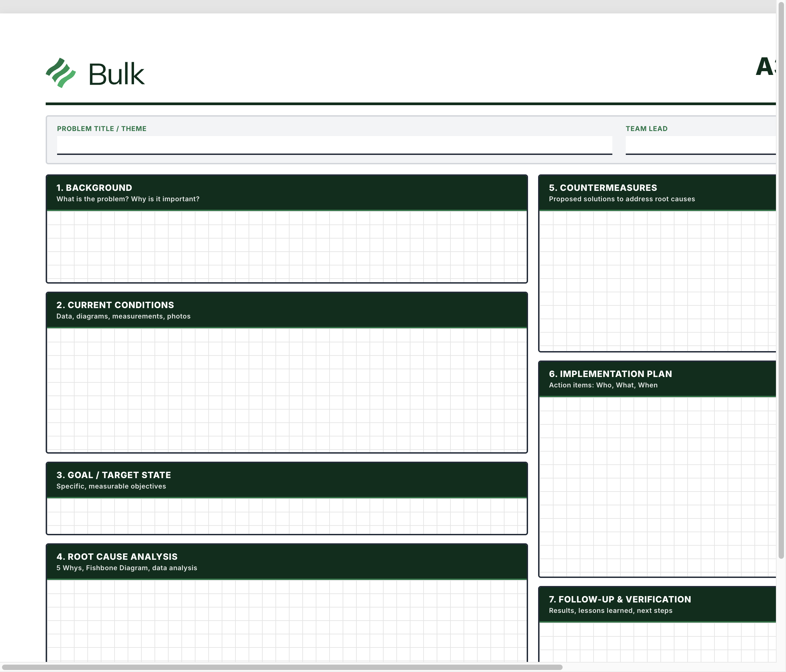Click inside the Goal / Target State grid
Viewport: 786px width, 672px height.
(x=287, y=516)
